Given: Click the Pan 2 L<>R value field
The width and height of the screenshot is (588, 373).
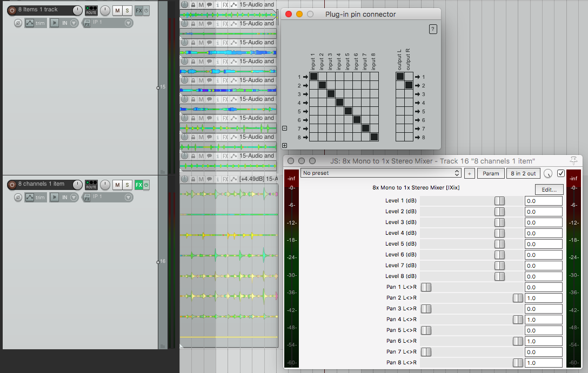Looking at the screenshot, I should (x=543, y=298).
